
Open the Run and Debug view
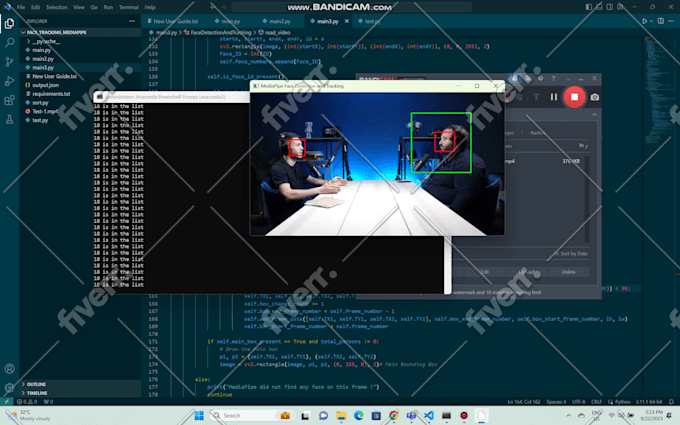(9, 81)
